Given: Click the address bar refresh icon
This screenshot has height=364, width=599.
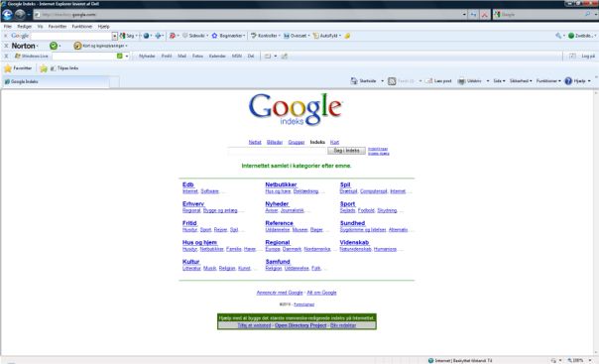Looking at the screenshot, I should click(x=473, y=15).
